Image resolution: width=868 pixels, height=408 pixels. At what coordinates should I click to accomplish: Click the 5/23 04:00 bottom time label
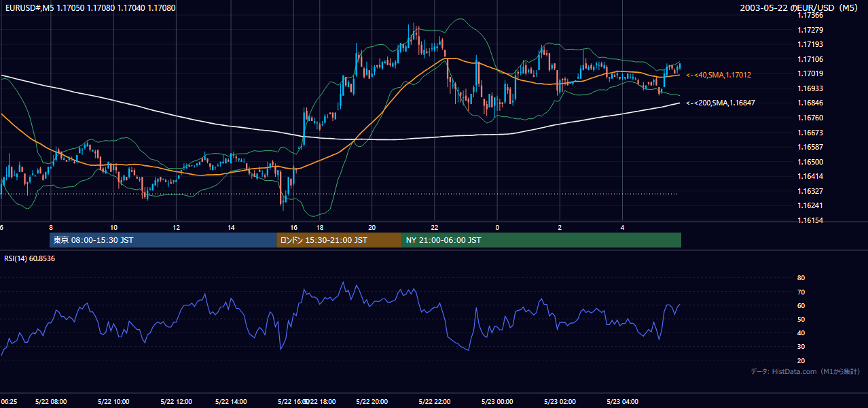pos(622,401)
